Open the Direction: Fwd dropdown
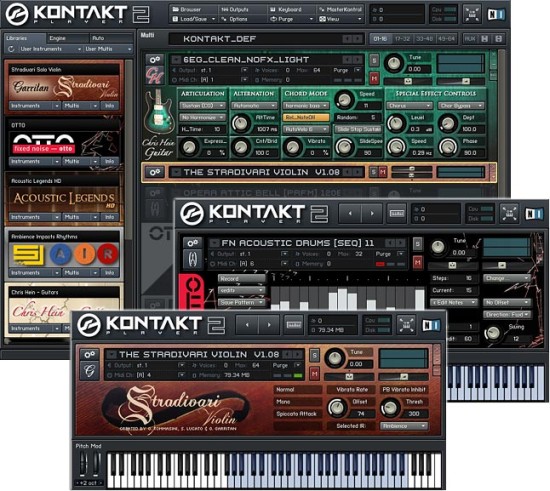The image size is (550, 491). point(507,315)
